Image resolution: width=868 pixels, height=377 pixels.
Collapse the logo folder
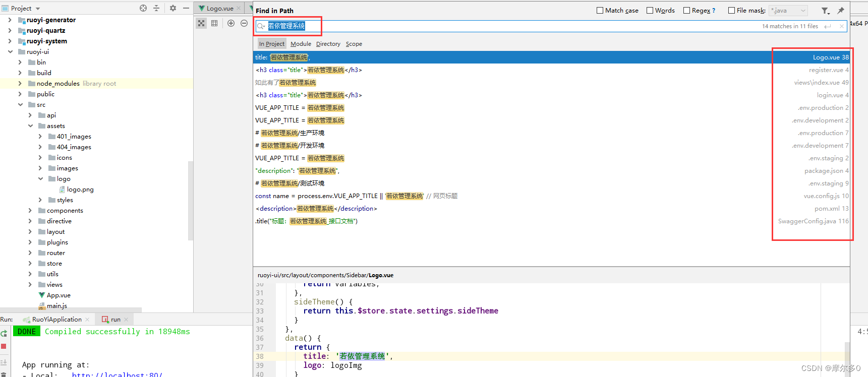tap(40, 179)
